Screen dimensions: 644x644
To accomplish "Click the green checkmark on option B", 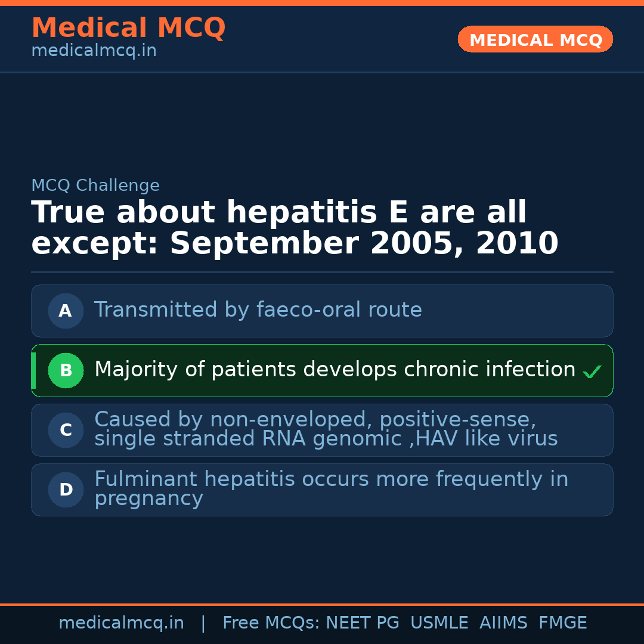I will point(592,372).
